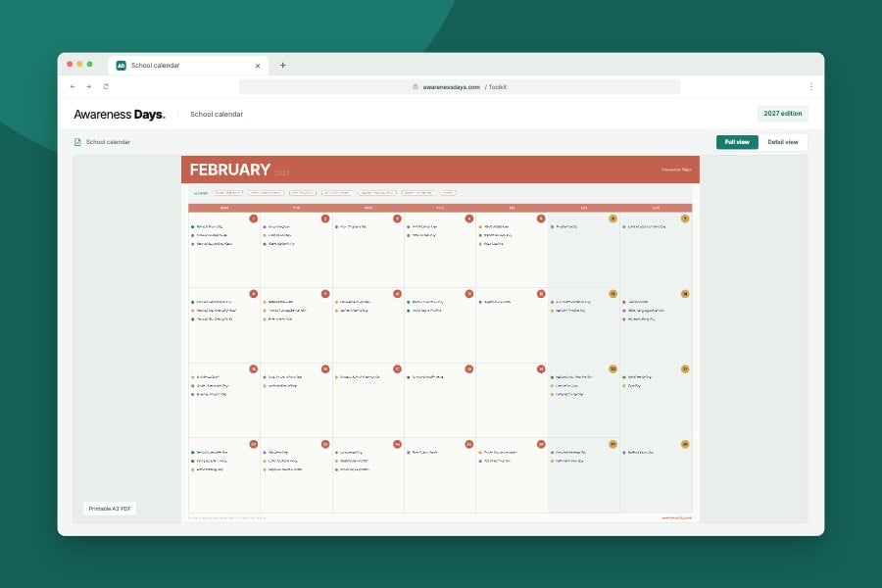Select the day 7 date badge
Screen dimensions: 882x588
(x=685, y=219)
